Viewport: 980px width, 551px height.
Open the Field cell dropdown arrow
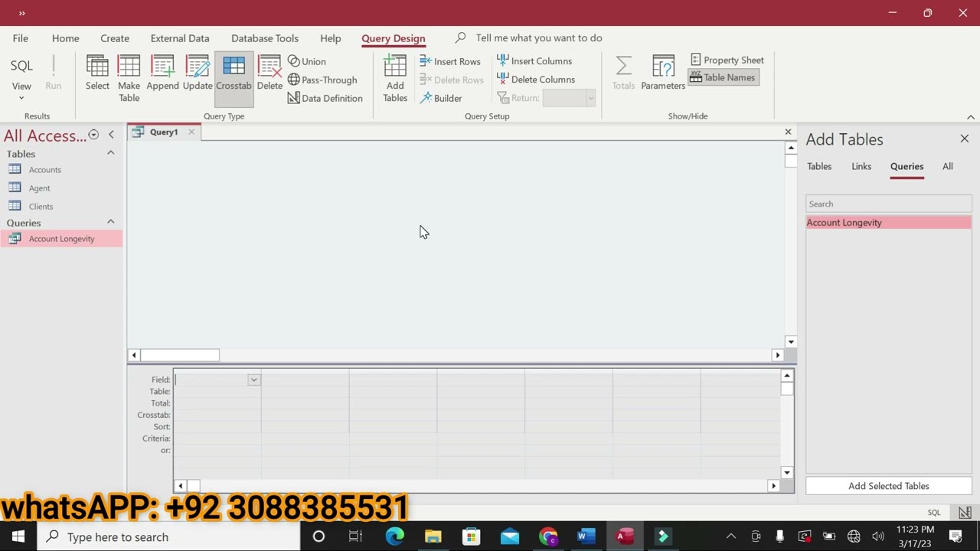click(x=253, y=380)
